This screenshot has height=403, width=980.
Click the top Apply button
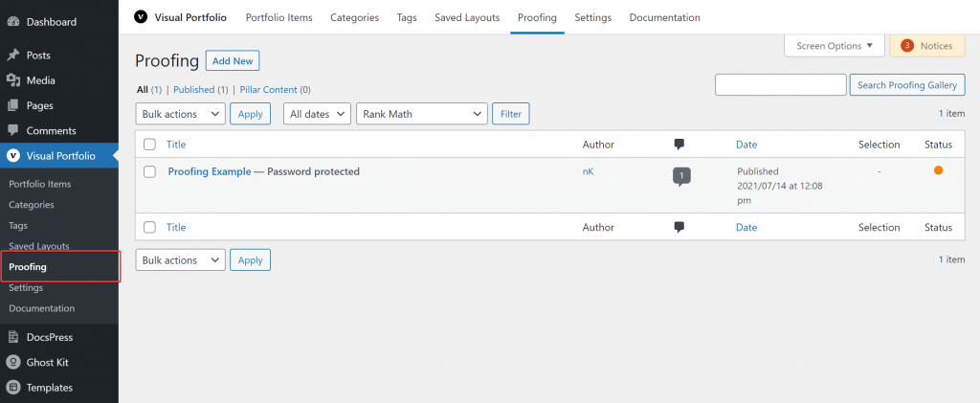250,114
